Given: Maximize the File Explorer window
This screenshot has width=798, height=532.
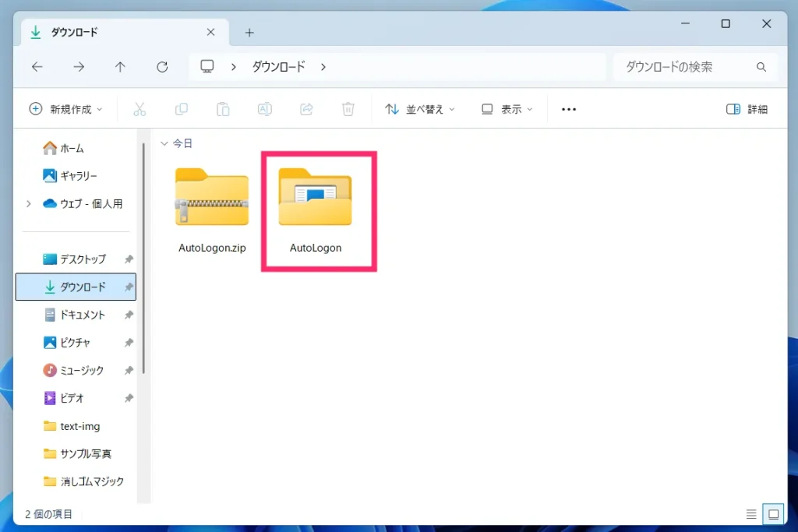Looking at the screenshot, I should pyautogui.click(x=726, y=23).
